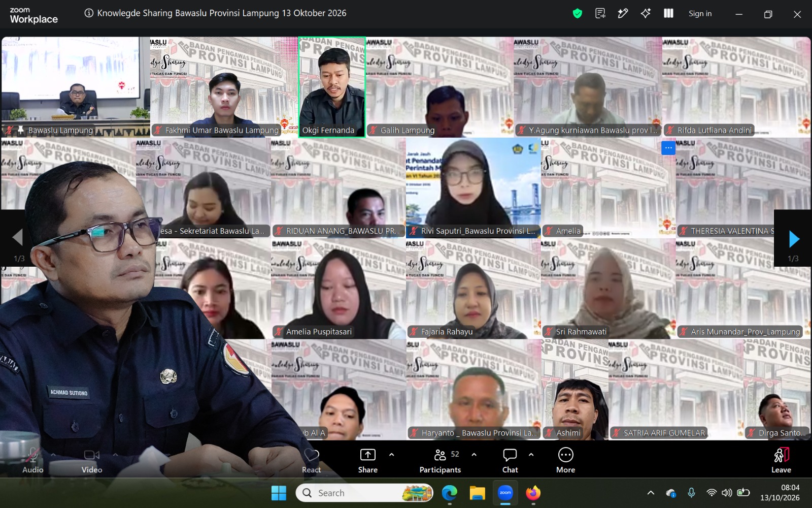Go to the next gallery page arrow
This screenshot has width=812, height=508.
[794, 239]
